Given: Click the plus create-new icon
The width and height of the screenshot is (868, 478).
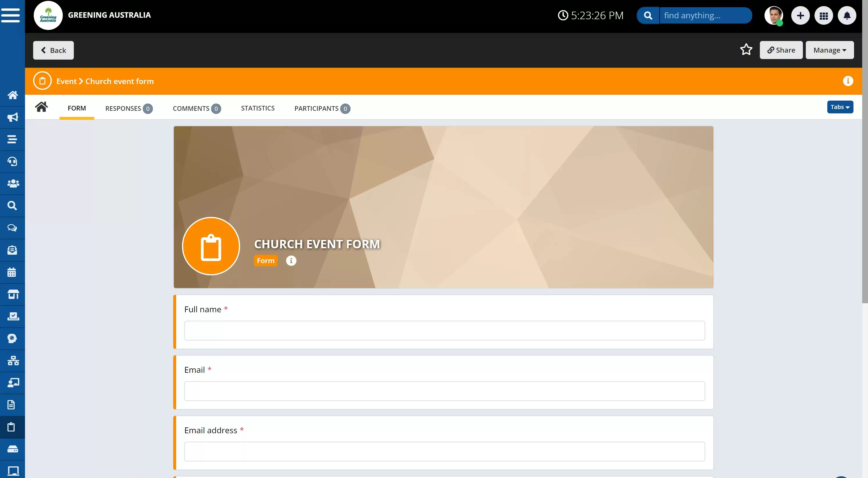Looking at the screenshot, I should pos(800,15).
